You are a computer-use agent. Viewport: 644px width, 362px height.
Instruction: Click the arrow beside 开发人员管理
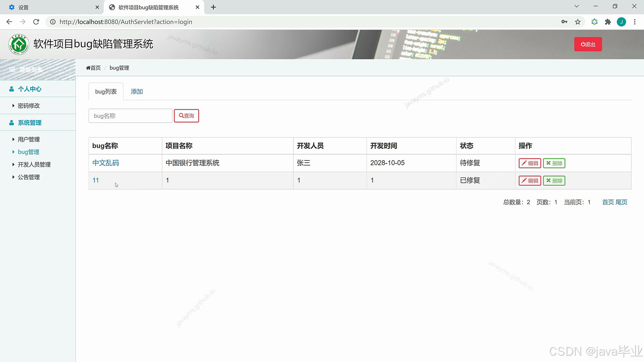tap(13, 165)
